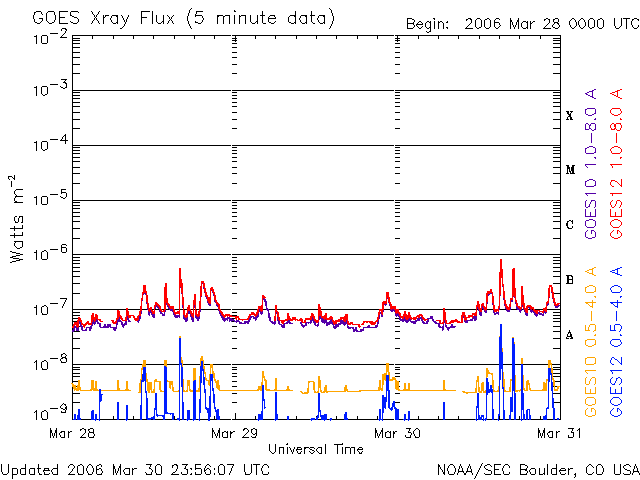The height and width of the screenshot is (480, 640).
Task: Select the A flare class label
Action: (x=569, y=335)
